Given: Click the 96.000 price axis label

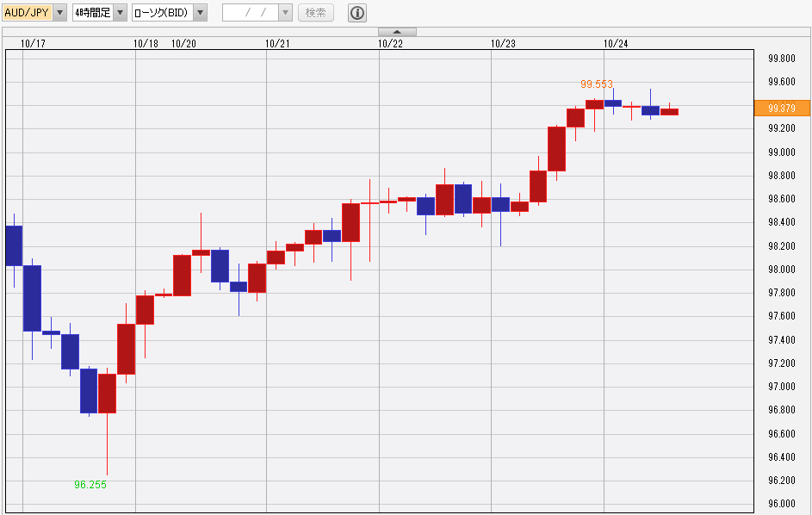Looking at the screenshot, I should pyautogui.click(x=782, y=504).
